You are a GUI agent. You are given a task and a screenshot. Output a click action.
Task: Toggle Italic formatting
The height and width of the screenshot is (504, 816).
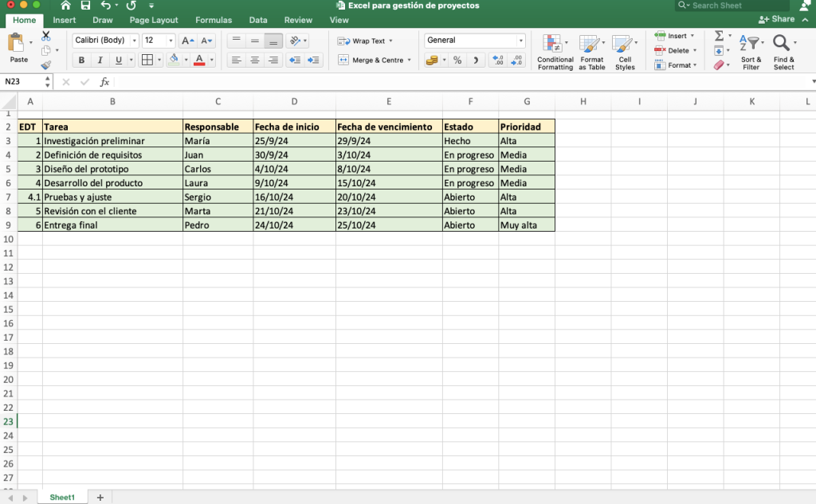click(100, 60)
